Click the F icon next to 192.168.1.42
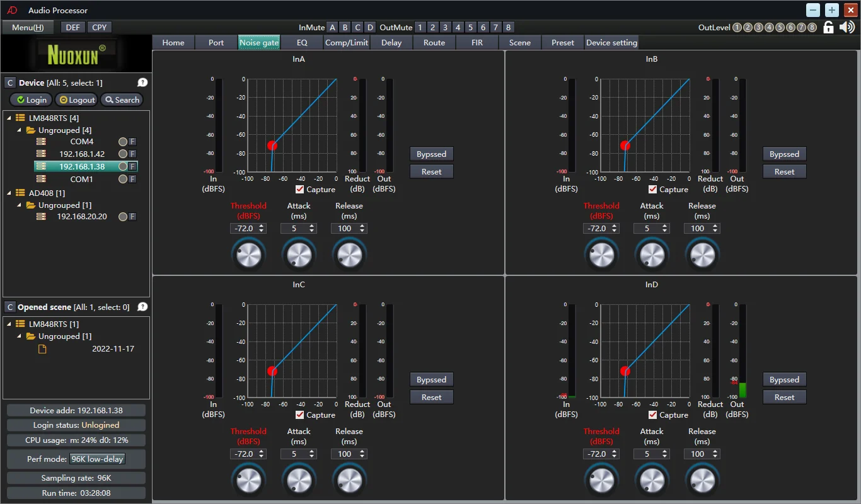The width and height of the screenshot is (861, 504). [132, 154]
